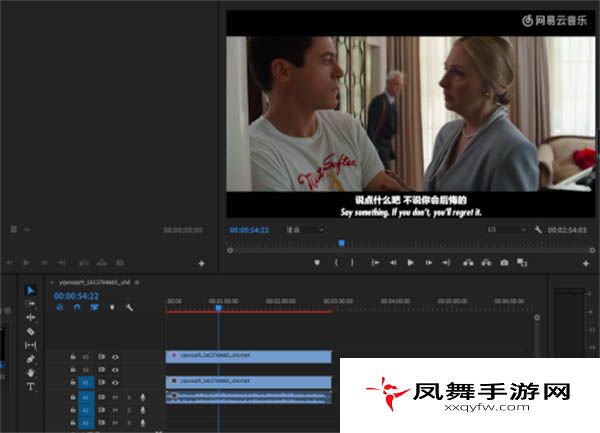Toggle lock on track V3
The image size is (600, 433).
point(73,356)
